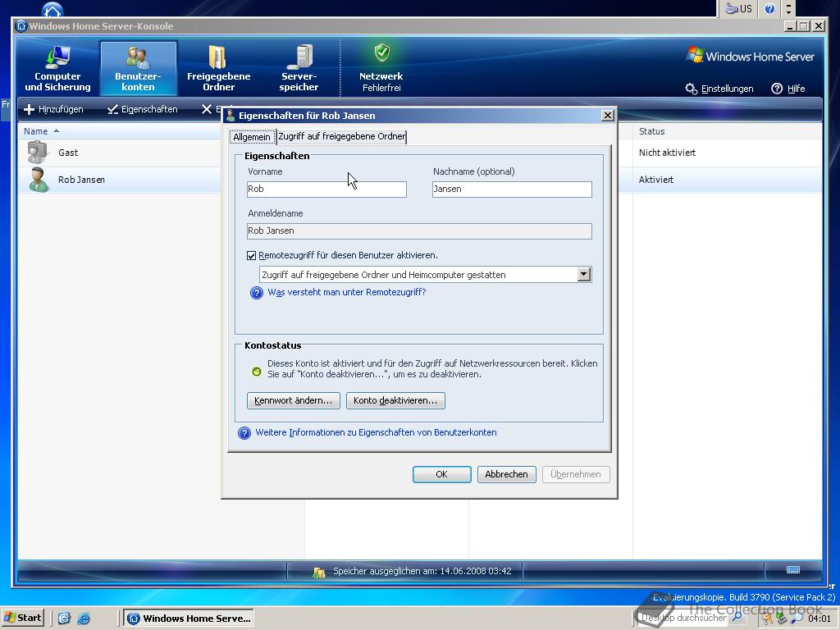The height and width of the screenshot is (630, 840).
Task: Click the Anmeldename field
Action: 419,231
